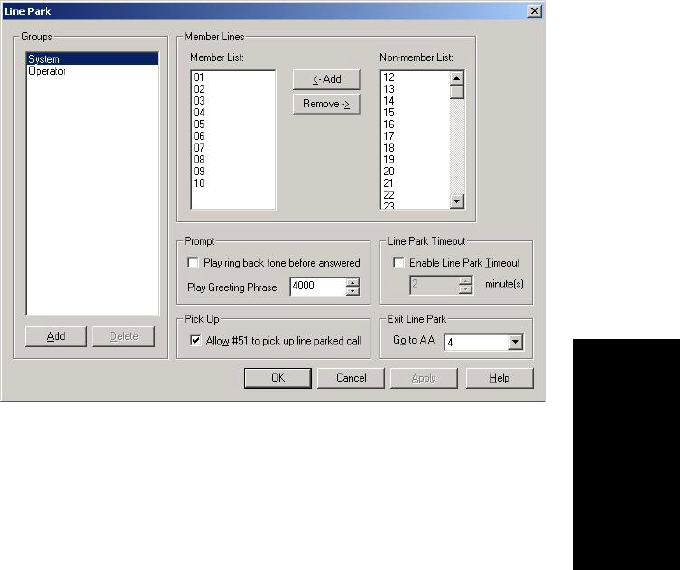Select line 19 in Non-member List
This screenshot has width=680, height=570.
[415, 160]
